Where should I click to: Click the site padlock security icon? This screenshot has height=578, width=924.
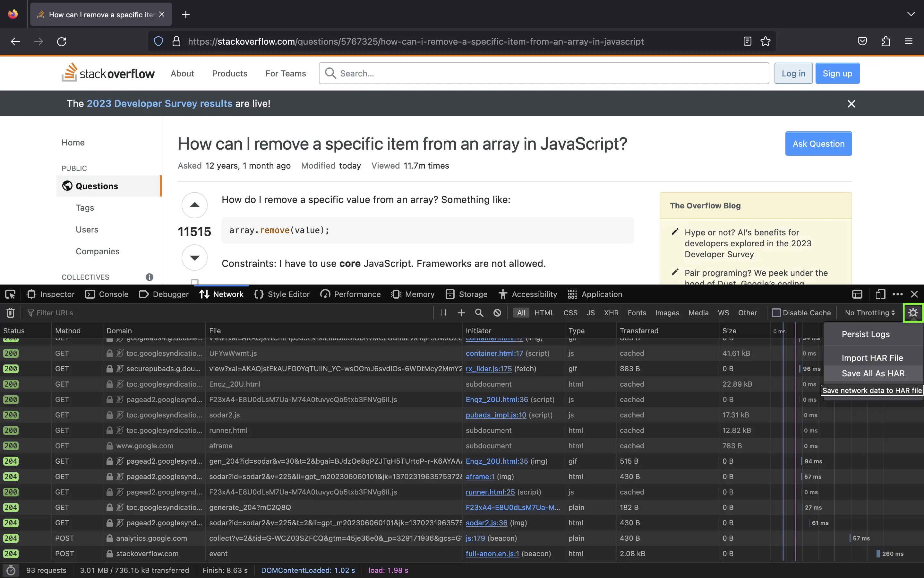click(176, 41)
